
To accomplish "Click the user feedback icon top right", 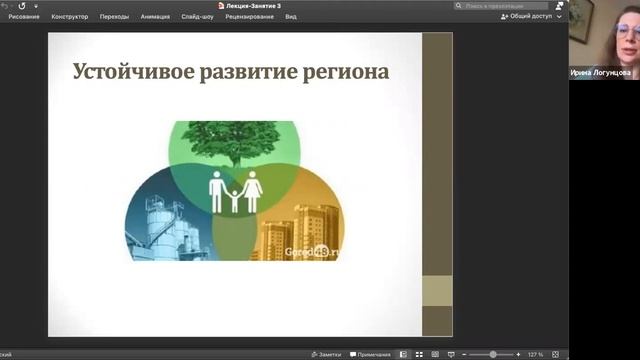I will point(559,6).
